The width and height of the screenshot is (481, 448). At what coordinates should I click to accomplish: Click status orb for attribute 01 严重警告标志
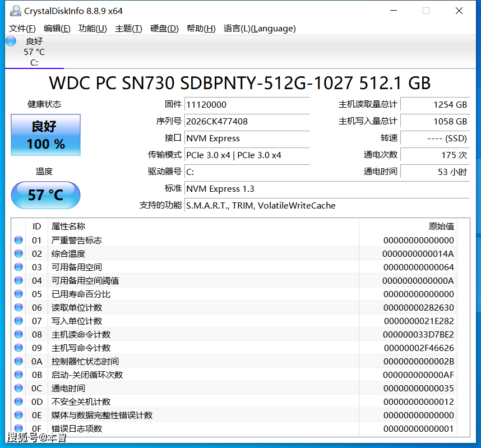pyautogui.click(x=19, y=240)
